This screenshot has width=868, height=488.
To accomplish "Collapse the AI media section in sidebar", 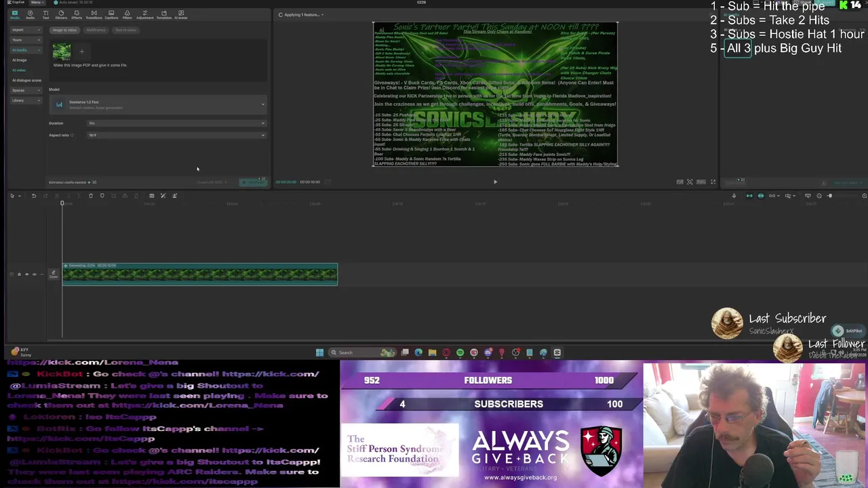I will coord(25,50).
